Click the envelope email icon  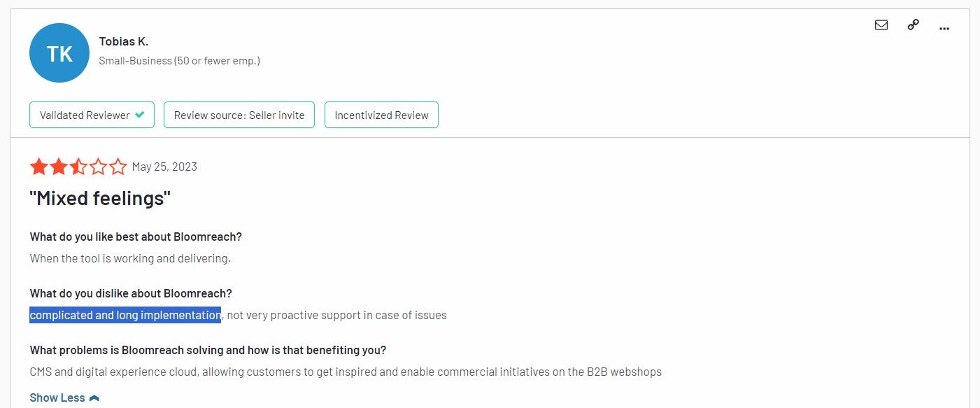(881, 25)
